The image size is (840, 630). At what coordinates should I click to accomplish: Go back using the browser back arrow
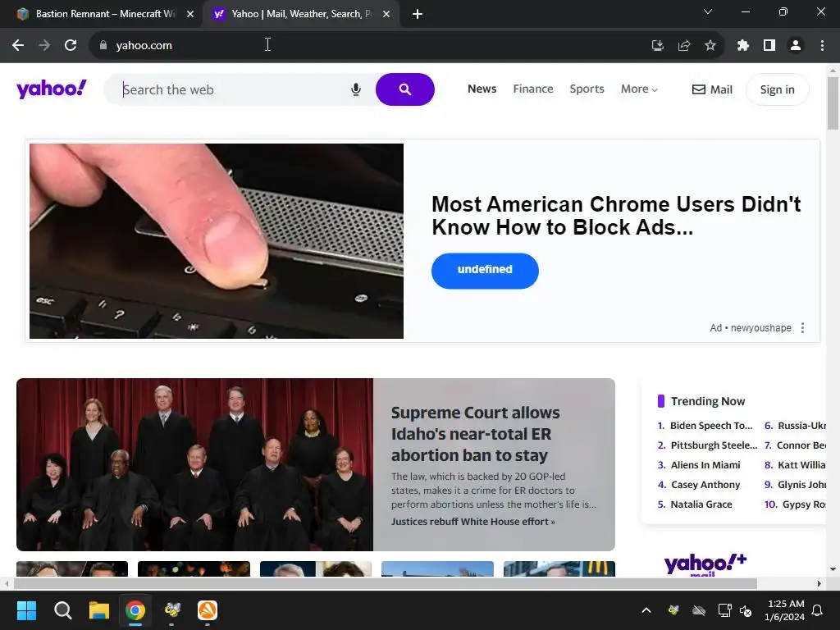18,46
